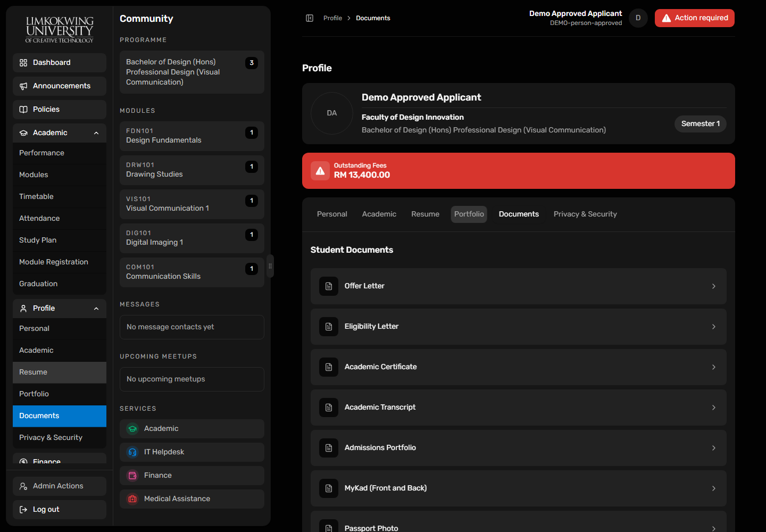This screenshot has width=766, height=532.
Task: Expand the Academic Certificate row chevron
Action: (x=714, y=367)
